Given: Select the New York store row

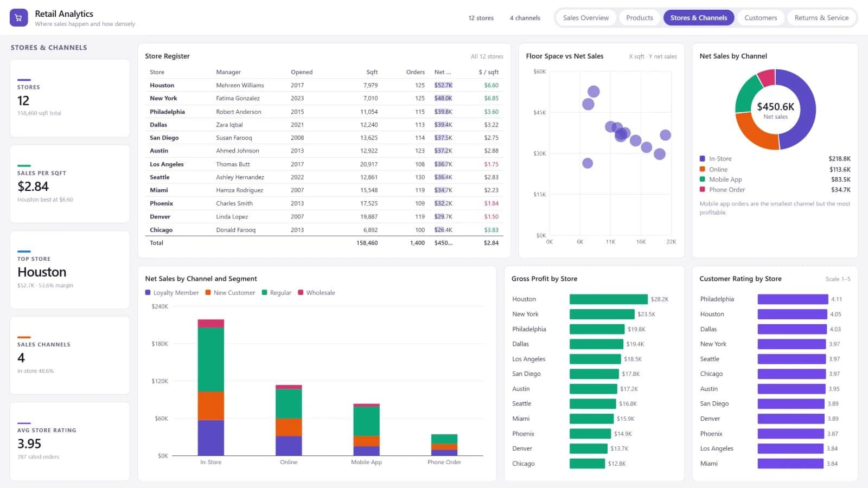Looking at the screenshot, I should click(x=324, y=98).
